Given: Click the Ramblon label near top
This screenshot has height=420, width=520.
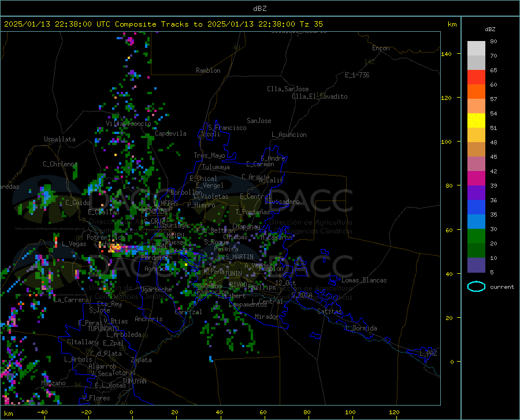Looking at the screenshot, I should point(208,70).
